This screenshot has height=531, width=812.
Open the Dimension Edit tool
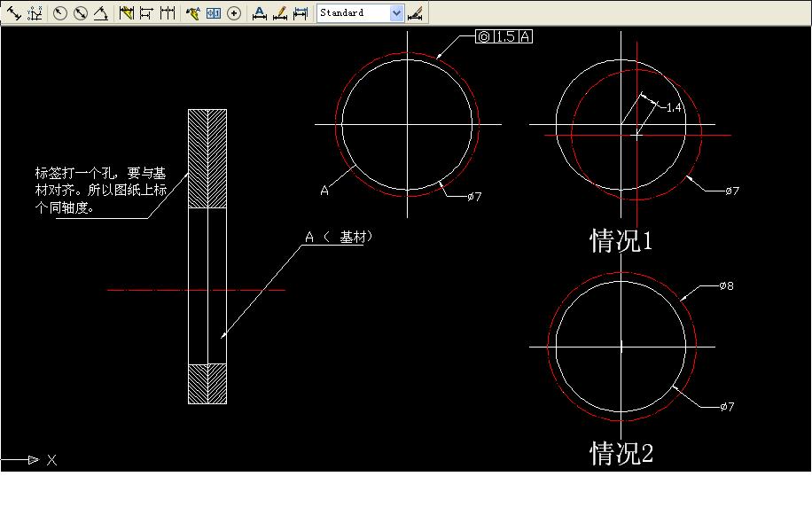260,13
